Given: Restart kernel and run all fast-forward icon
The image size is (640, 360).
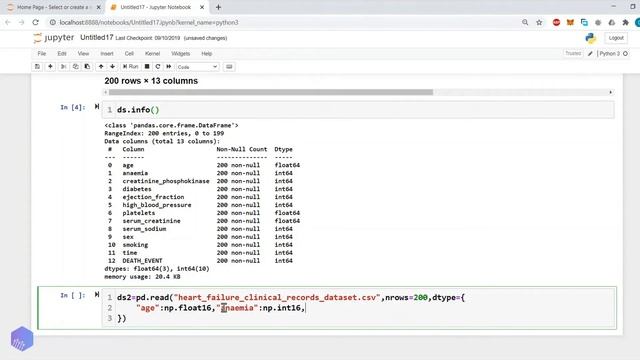Looking at the screenshot, I should tap(169, 67).
